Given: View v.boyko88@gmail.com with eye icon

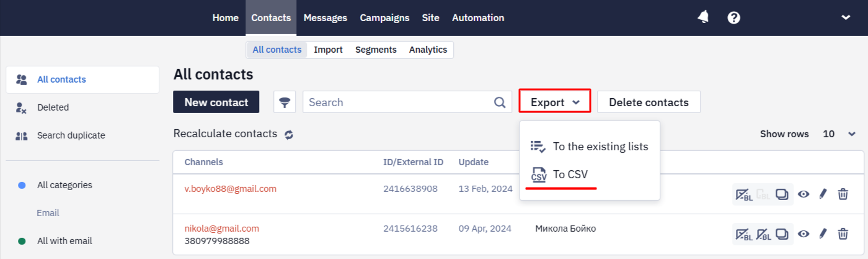Looking at the screenshot, I should click(804, 194).
